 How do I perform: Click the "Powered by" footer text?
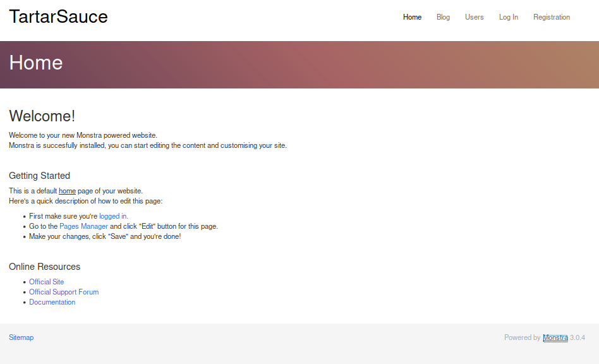click(x=522, y=337)
